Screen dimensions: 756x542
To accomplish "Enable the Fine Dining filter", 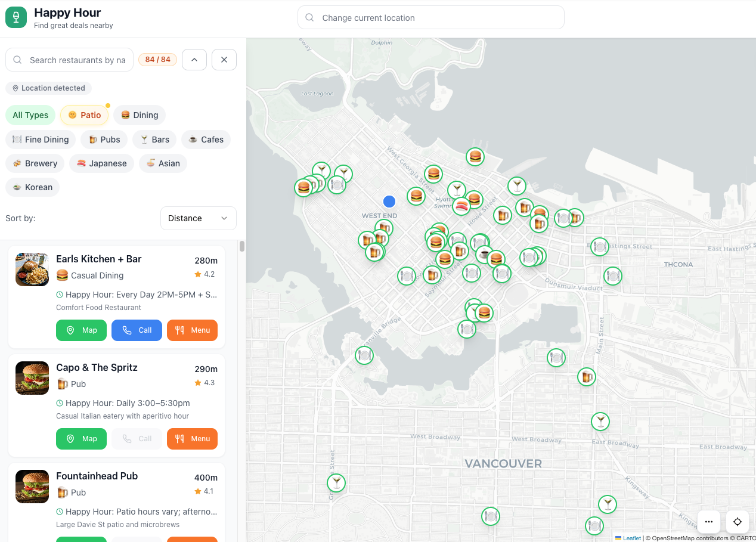I will point(41,140).
